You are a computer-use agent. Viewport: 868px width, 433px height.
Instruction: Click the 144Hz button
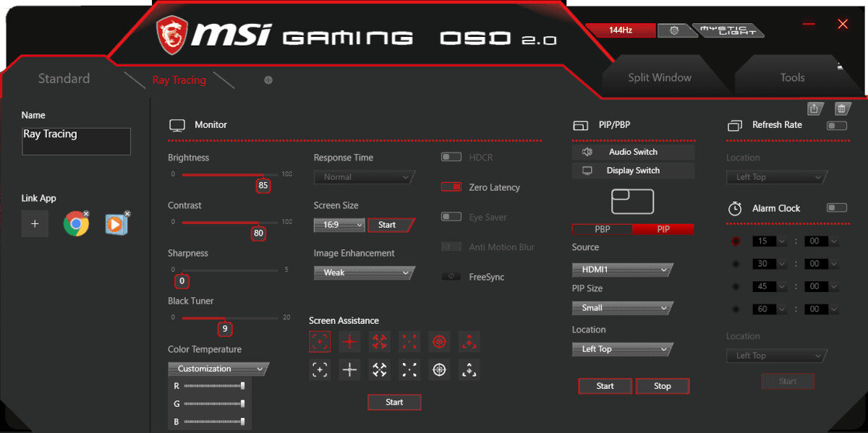coord(621,30)
